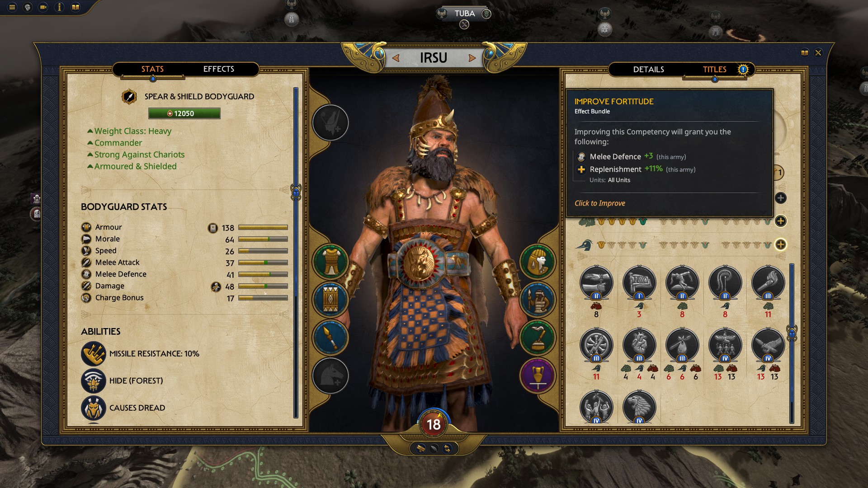Open the pharaoh head follower slot

click(538, 262)
